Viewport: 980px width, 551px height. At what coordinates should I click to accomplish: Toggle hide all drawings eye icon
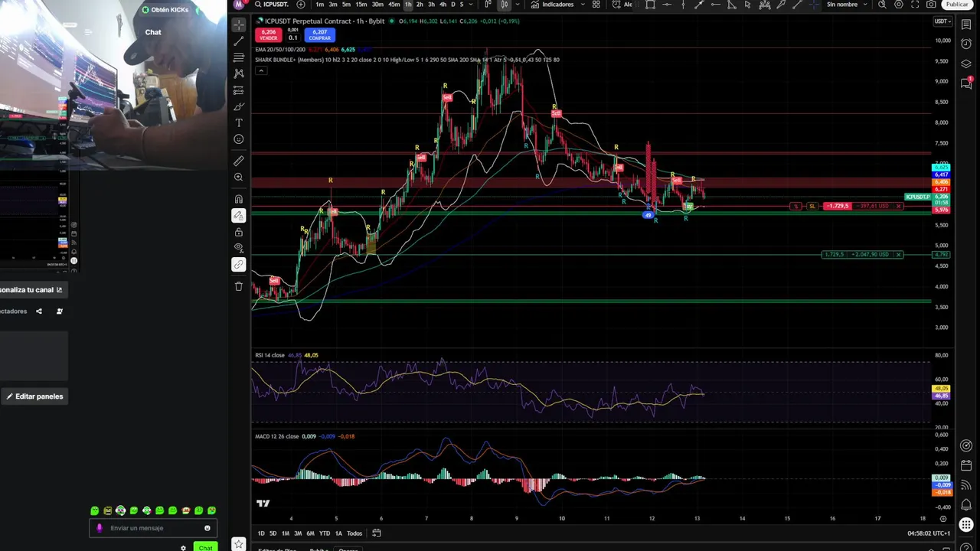click(x=239, y=248)
